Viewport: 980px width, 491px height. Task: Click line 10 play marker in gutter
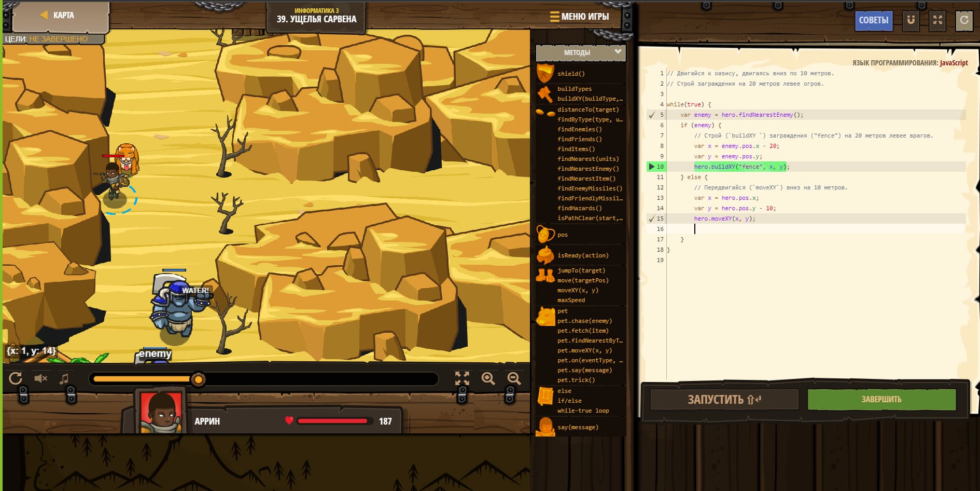coord(651,167)
